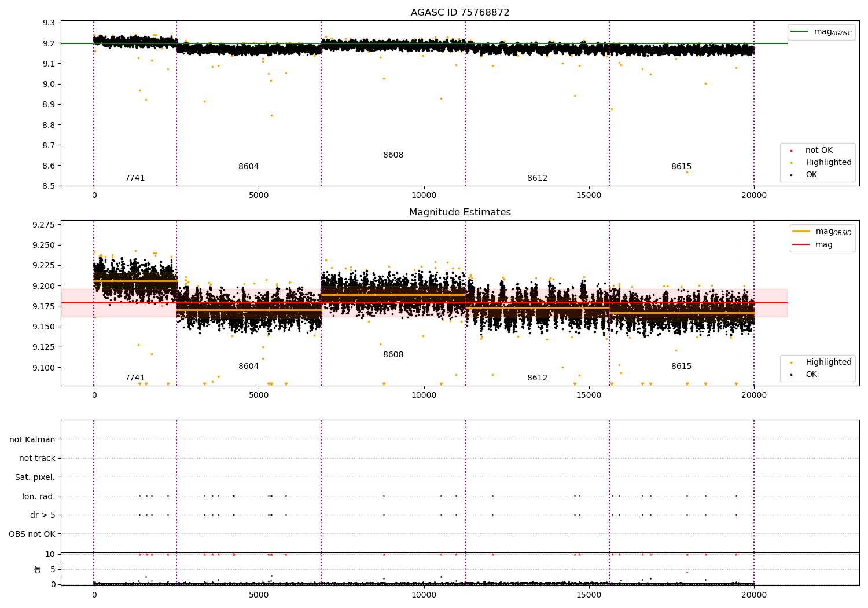This screenshot has width=868, height=608.
Task: Click the 8.5 y-axis tick of the top plot
Action: [x=49, y=186]
